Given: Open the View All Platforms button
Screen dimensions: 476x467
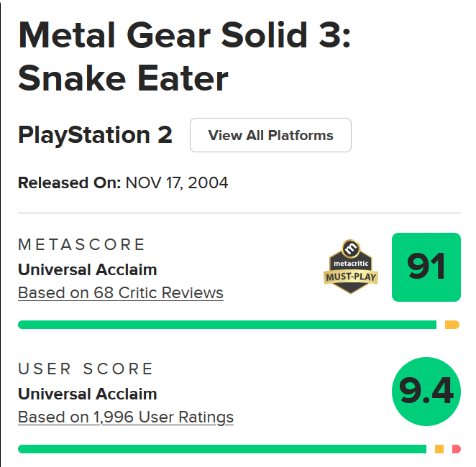Looking at the screenshot, I should 270,135.
